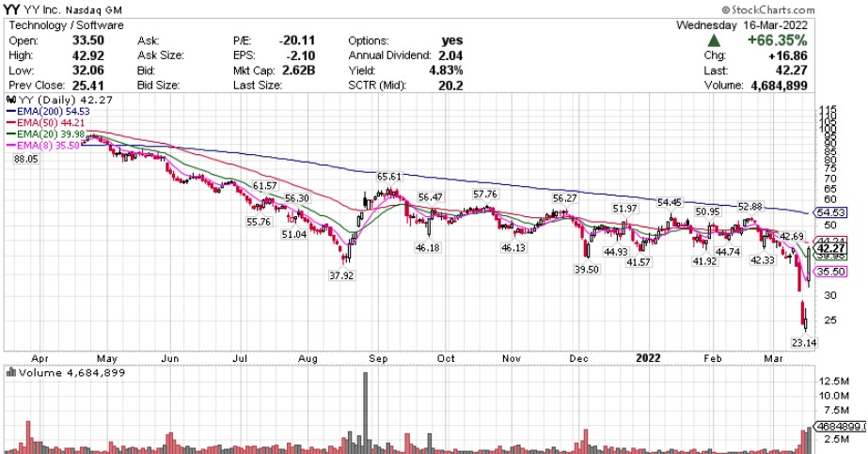This screenshot has height=454, width=868.
Task: Click the 44.74 price label
Action: pyautogui.click(x=728, y=252)
